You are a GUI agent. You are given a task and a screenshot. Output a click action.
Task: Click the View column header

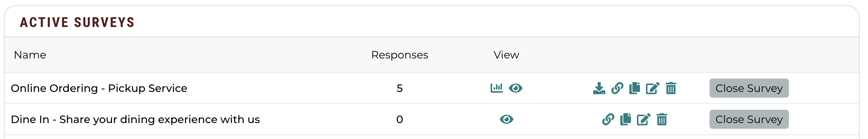(x=506, y=55)
